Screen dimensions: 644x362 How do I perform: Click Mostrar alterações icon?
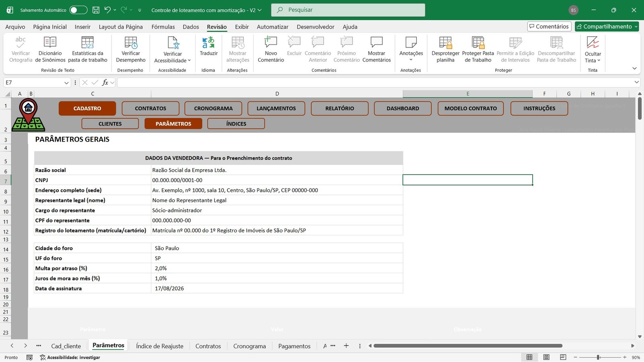tap(237, 42)
